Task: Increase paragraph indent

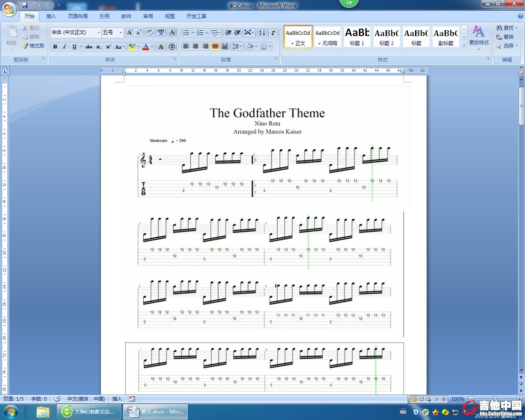Action: 237,32
